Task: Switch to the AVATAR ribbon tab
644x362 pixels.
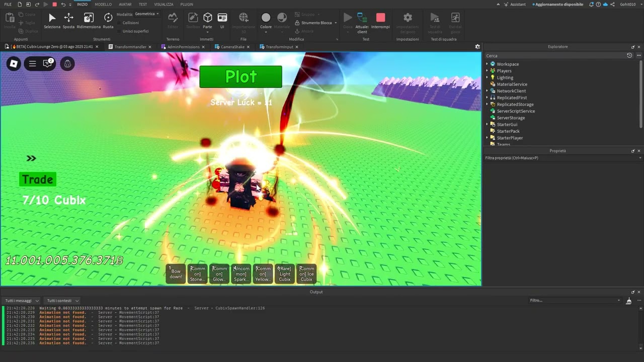Action: [x=125, y=5]
